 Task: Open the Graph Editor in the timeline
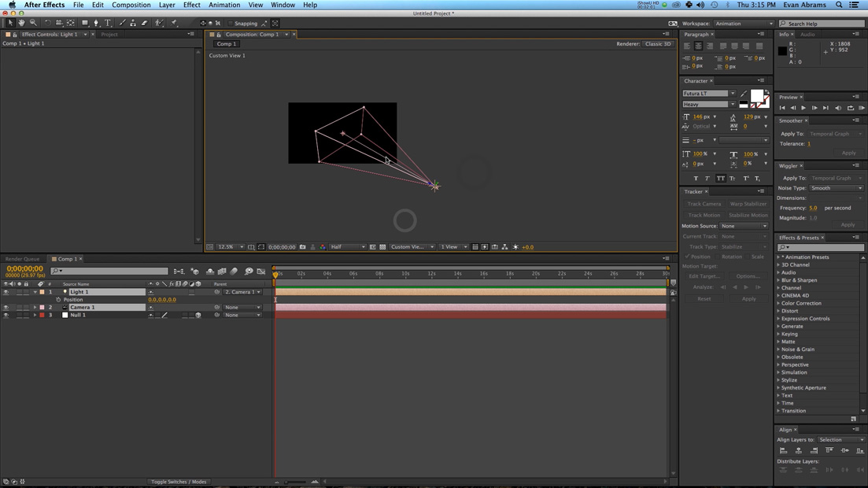click(x=261, y=271)
